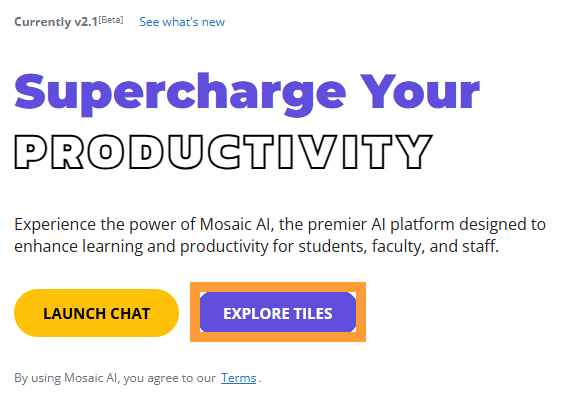Click the letter "Y" ending PRODUCTIVITY
Viewport: 575px width, 410px height.
(410, 152)
